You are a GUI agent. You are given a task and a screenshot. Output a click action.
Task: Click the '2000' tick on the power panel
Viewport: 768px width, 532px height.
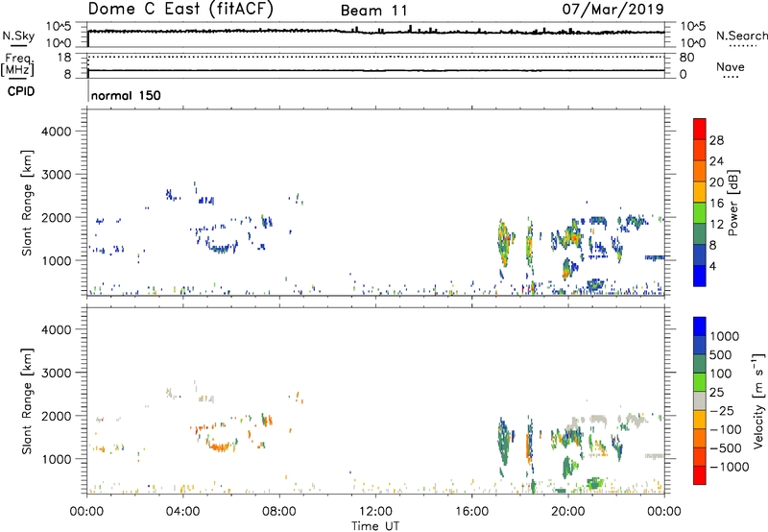pyautogui.click(x=57, y=217)
